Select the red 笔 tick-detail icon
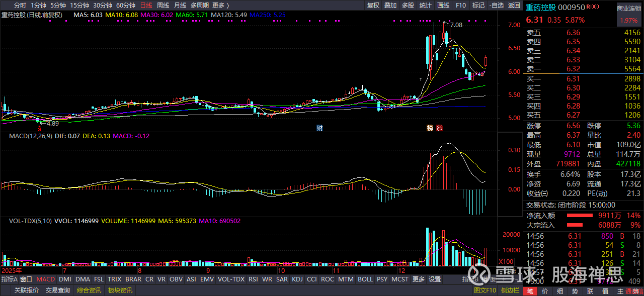The width and height of the screenshot is (644, 296). [530, 291]
